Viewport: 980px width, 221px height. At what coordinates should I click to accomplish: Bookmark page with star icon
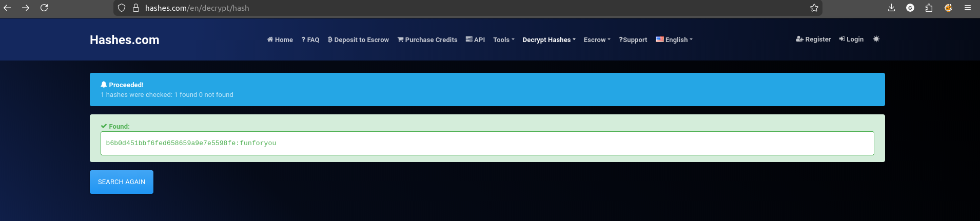[814, 8]
